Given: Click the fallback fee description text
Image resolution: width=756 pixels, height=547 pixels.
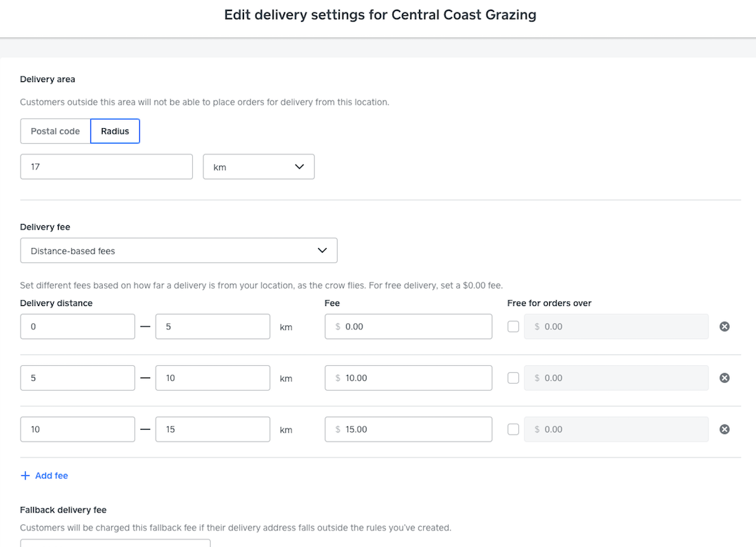Looking at the screenshot, I should pos(236,528).
